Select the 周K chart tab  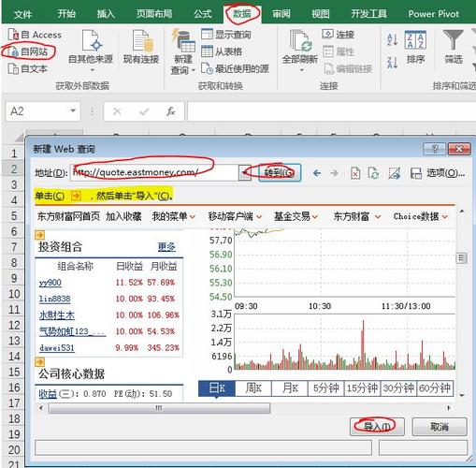pos(253,388)
